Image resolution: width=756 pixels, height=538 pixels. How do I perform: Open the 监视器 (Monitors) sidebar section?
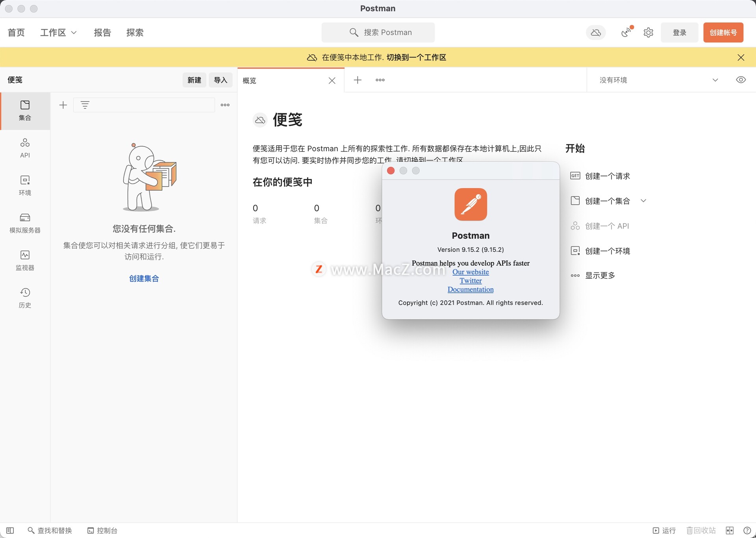[25, 261]
